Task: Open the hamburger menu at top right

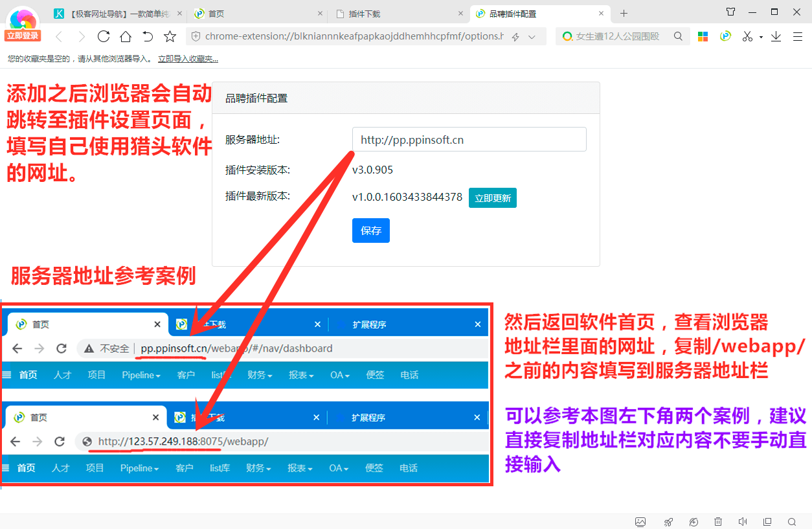Action: (x=798, y=36)
